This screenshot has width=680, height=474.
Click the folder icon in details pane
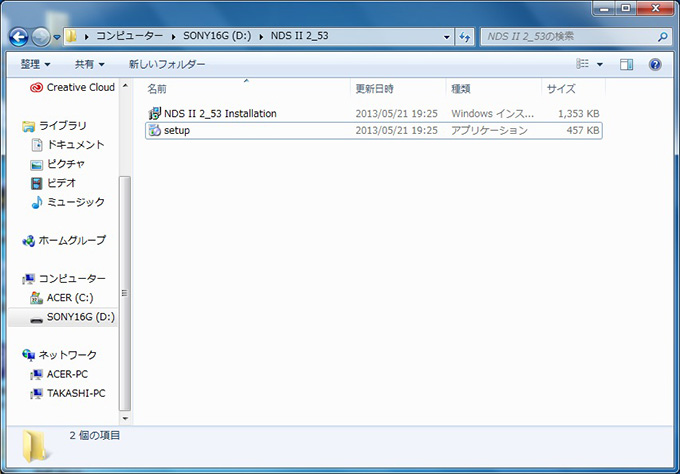coord(35,446)
